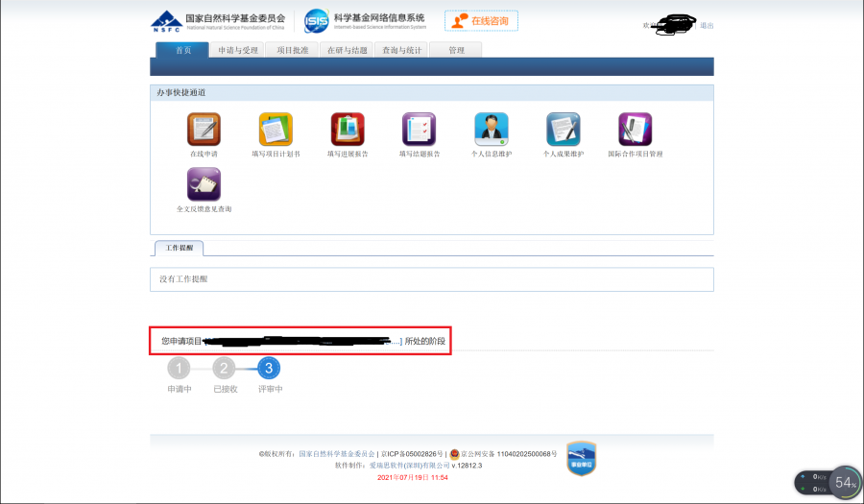Click the 办事快捷通道 panel header

pos(431,92)
